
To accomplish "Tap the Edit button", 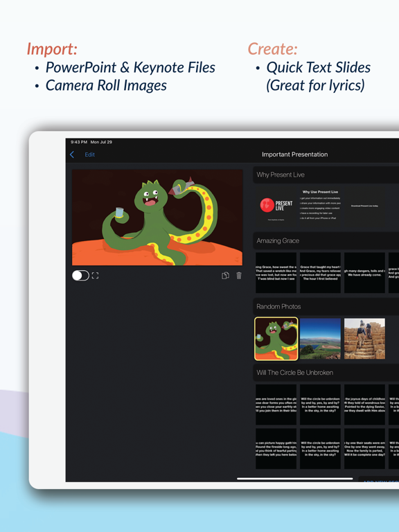I will pos(89,154).
